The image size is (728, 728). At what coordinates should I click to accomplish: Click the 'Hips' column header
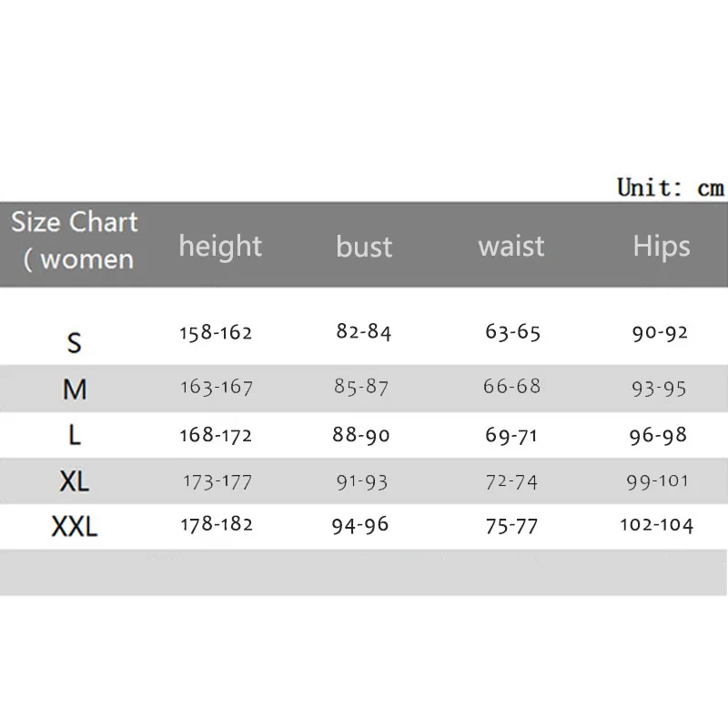pyautogui.click(x=662, y=246)
